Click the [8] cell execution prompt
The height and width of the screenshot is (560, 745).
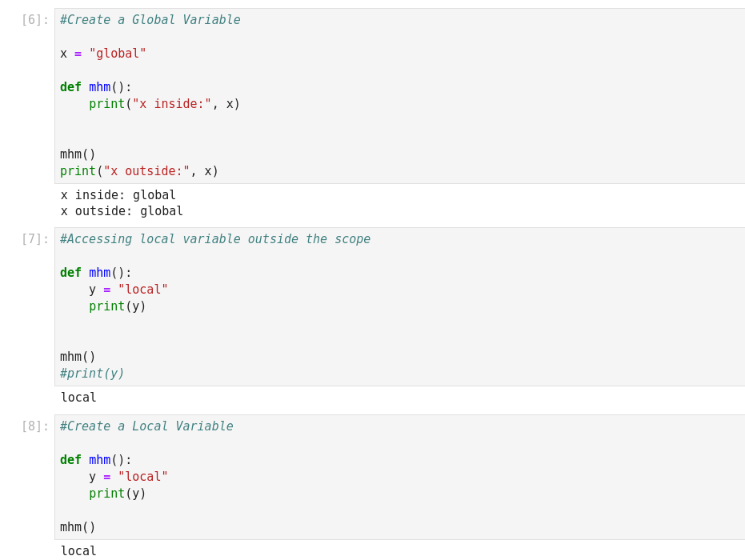(x=35, y=426)
